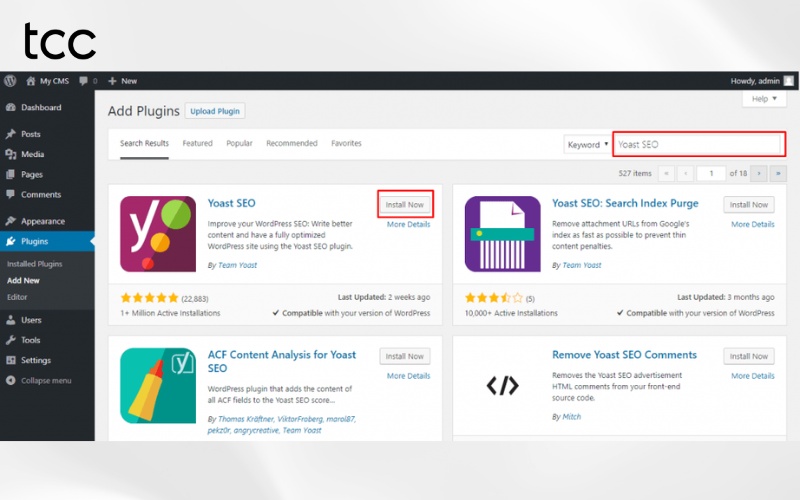View More Details for Yoast SEO
This screenshot has width=800, height=500.
tap(408, 224)
